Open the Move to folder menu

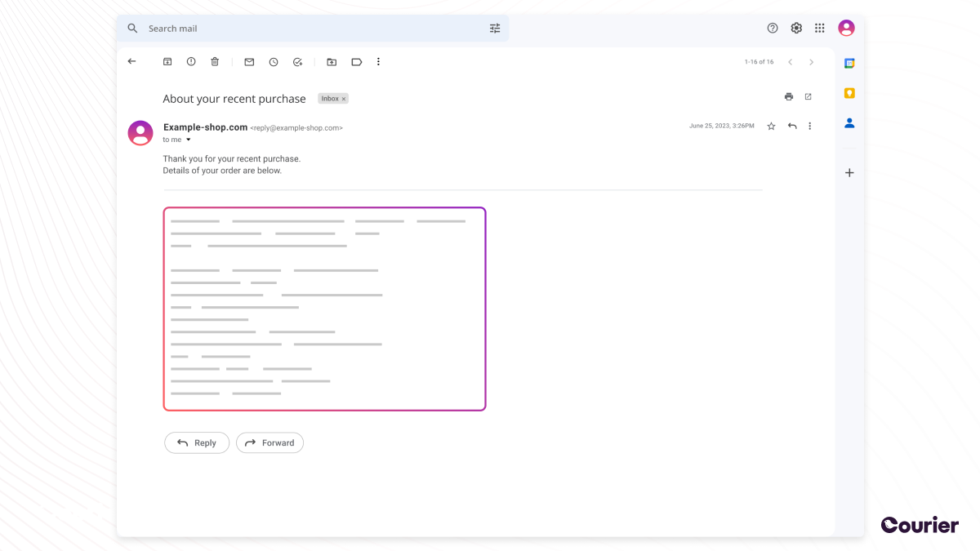point(332,61)
